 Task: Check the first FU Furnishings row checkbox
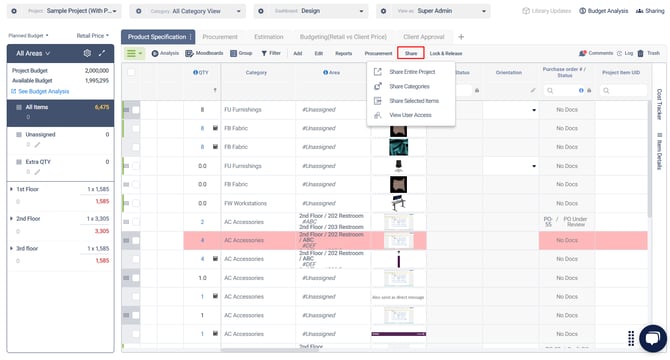tap(135, 110)
